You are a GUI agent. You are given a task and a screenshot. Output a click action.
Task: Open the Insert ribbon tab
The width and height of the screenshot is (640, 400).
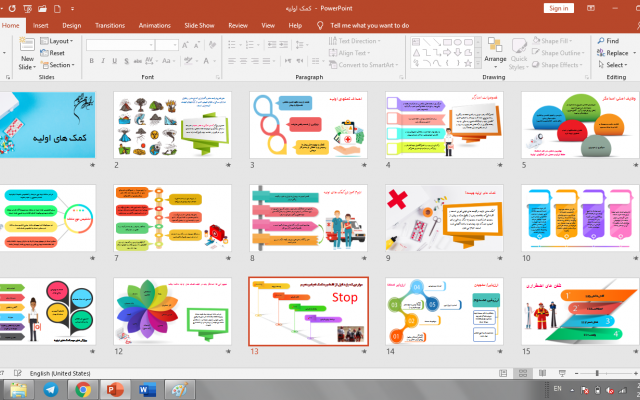40,25
